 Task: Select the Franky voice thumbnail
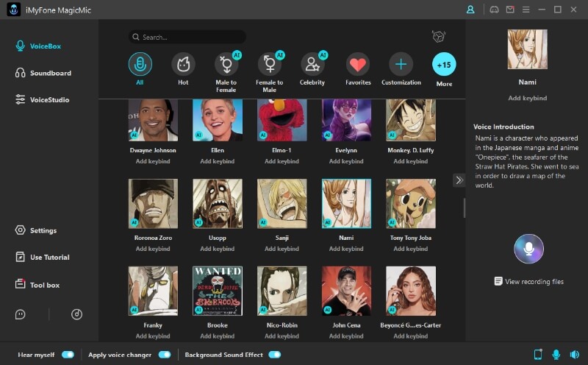click(x=153, y=291)
